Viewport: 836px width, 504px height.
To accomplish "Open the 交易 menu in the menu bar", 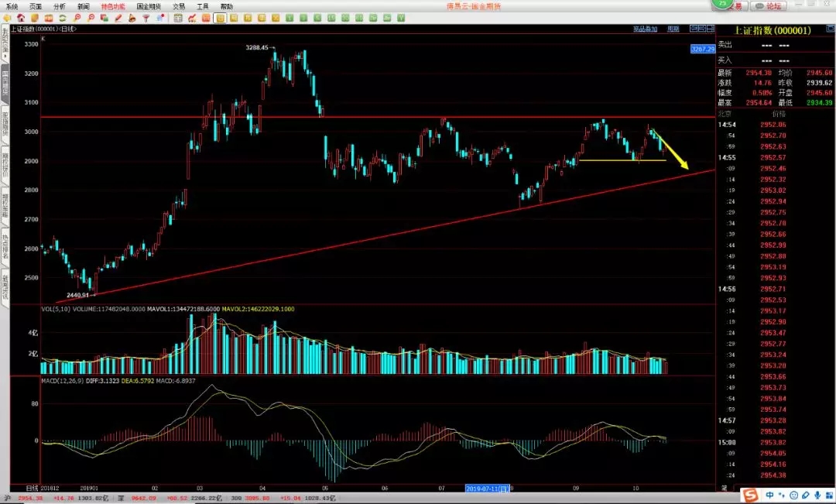I will tap(179, 6).
